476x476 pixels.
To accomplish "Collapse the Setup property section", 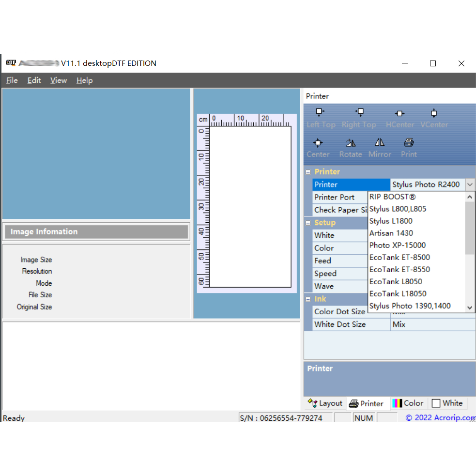I will click(x=308, y=223).
